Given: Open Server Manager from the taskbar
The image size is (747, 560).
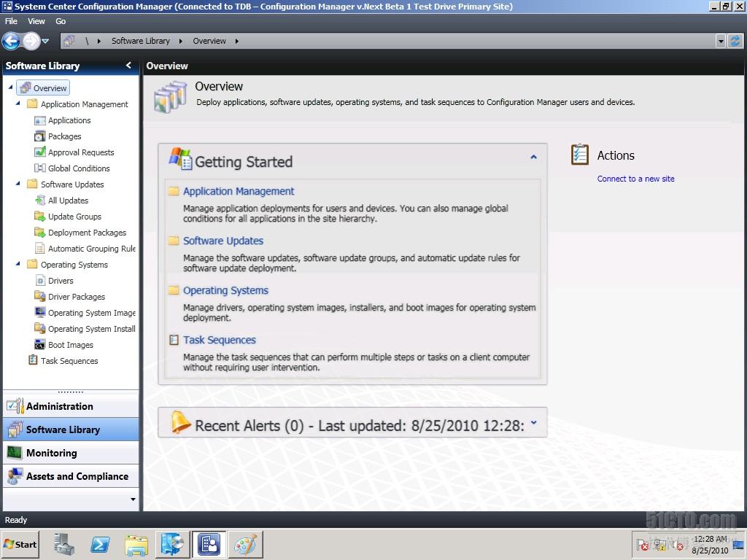Looking at the screenshot, I should (64, 544).
